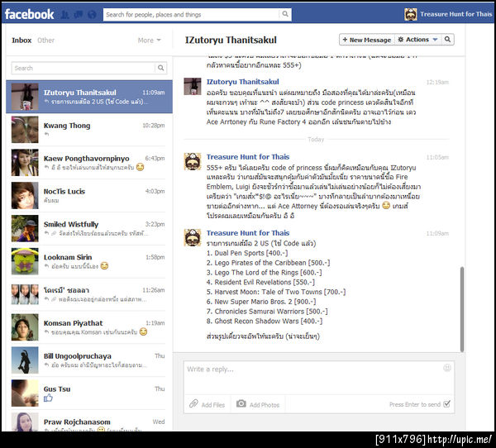The image size is (496, 448).
Task: Click the Actions gear icon
Action: 400,39
